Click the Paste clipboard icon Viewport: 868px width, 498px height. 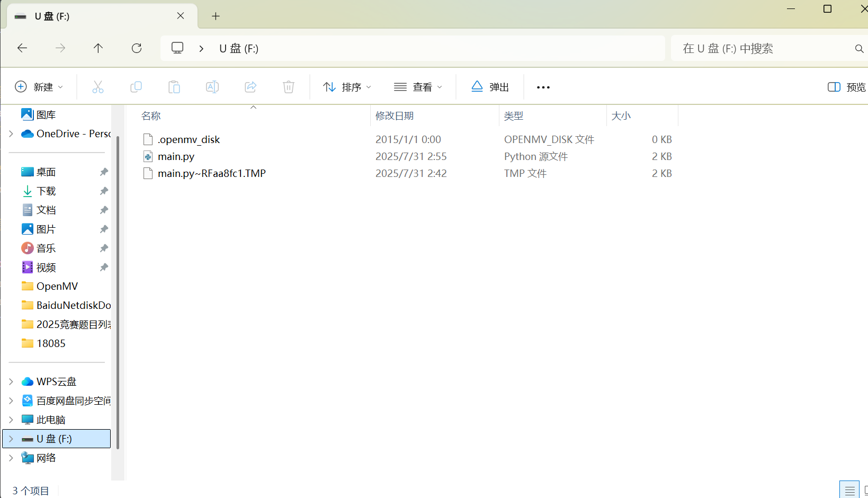click(x=174, y=87)
